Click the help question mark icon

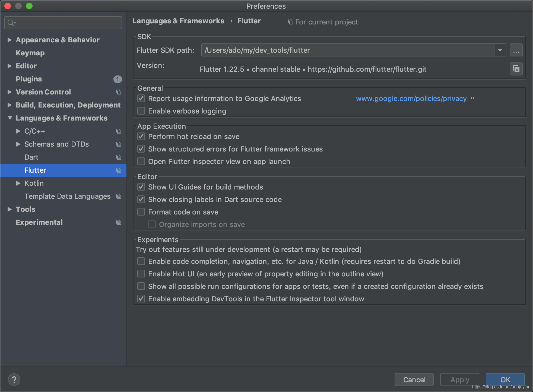pyautogui.click(x=14, y=380)
